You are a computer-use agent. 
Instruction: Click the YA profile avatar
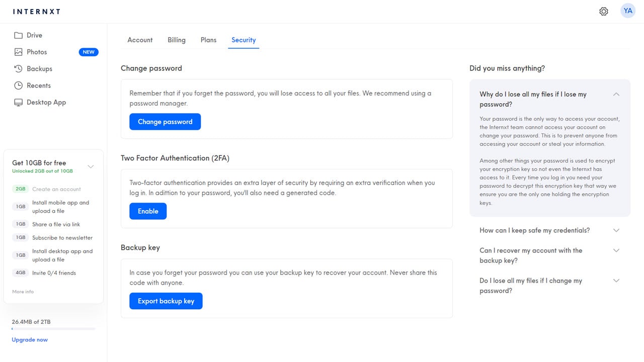(627, 10)
